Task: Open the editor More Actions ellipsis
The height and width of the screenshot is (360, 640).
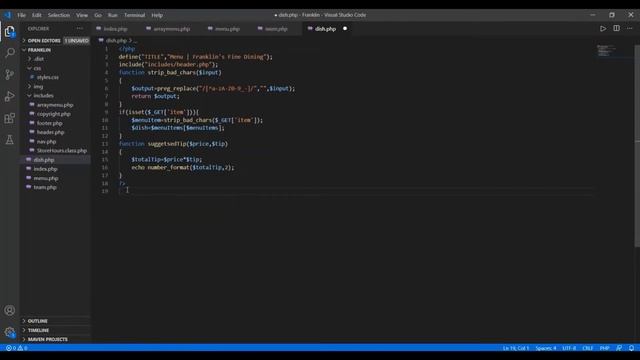Action: click(629, 29)
